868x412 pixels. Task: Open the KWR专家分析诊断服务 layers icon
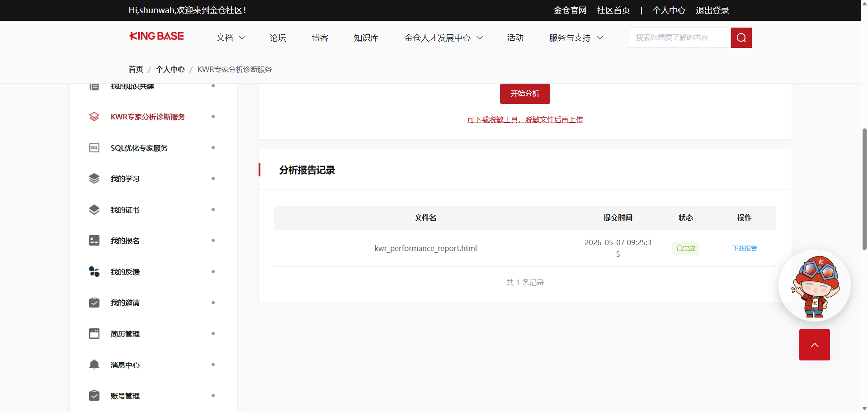tap(94, 117)
